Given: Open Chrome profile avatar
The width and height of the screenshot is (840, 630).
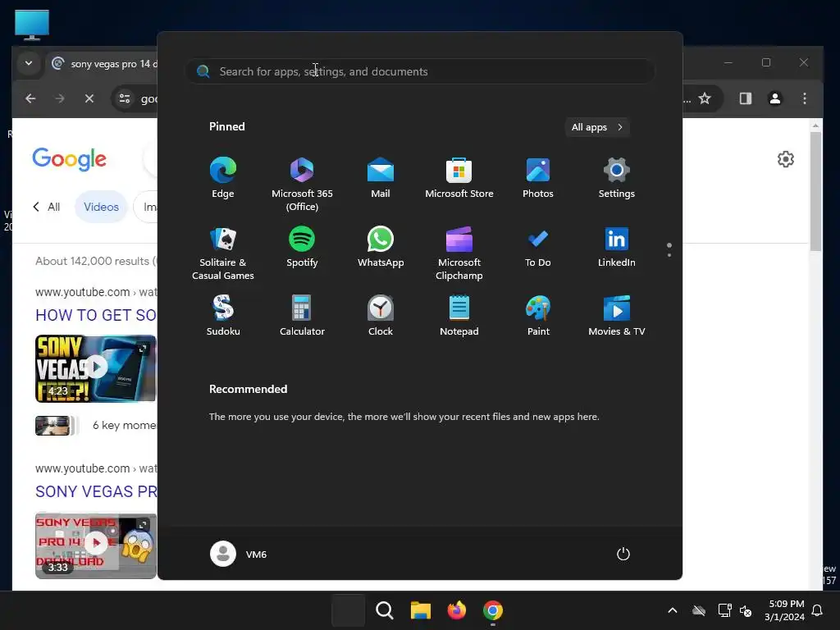Looking at the screenshot, I should [774, 98].
